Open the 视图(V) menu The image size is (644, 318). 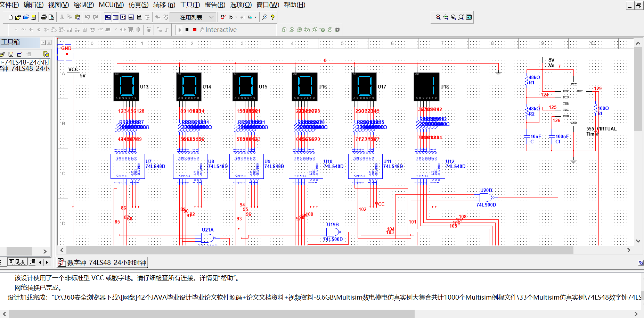click(x=59, y=5)
